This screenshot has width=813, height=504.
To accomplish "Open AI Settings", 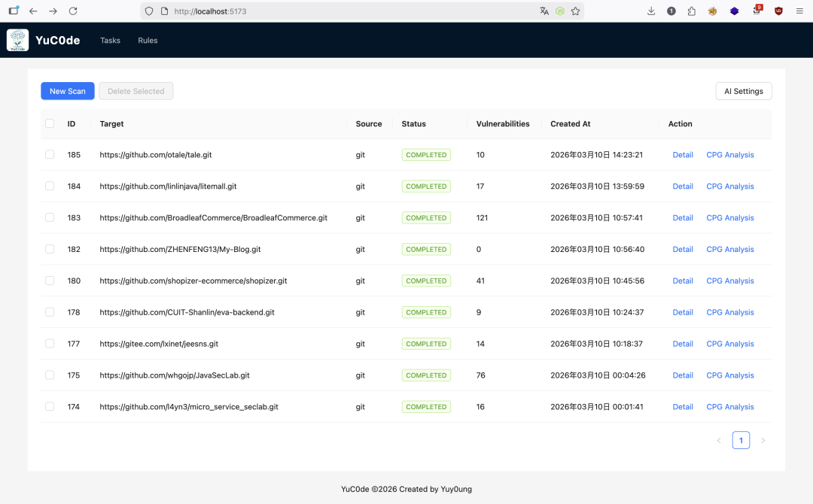I will (743, 91).
